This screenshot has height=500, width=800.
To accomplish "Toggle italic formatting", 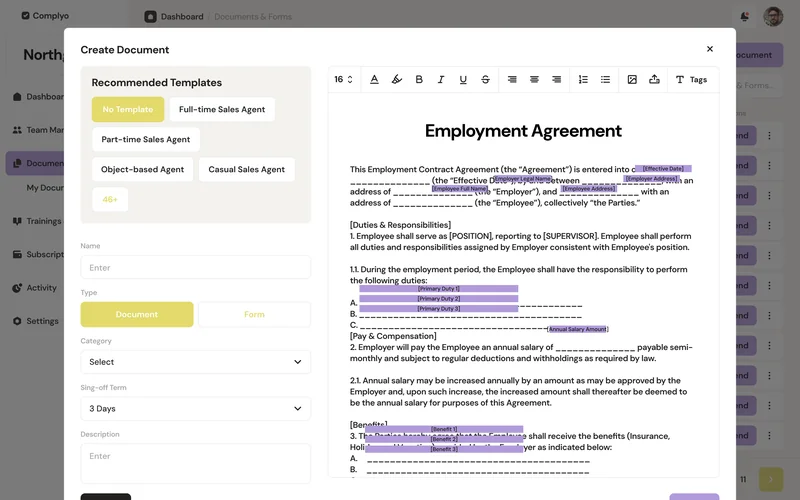I will click(x=441, y=80).
